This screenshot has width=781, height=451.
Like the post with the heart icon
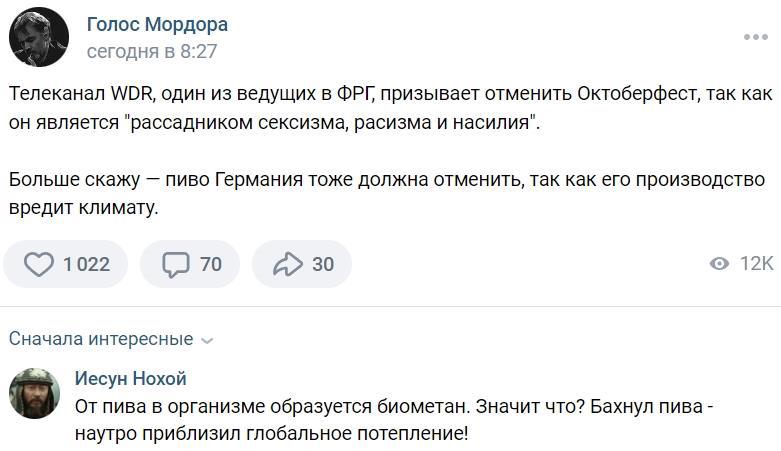coord(39,264)
